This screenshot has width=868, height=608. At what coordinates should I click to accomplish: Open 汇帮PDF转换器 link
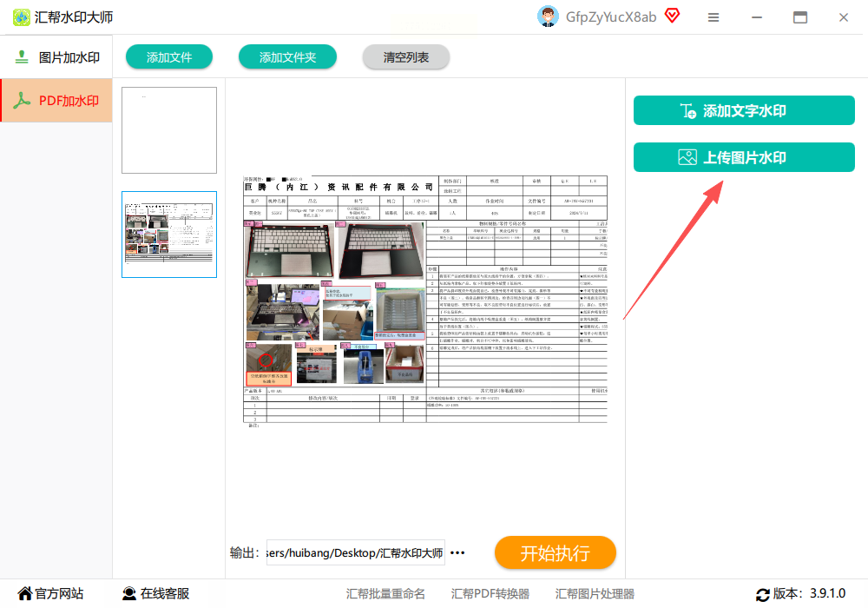pos(490,593)
